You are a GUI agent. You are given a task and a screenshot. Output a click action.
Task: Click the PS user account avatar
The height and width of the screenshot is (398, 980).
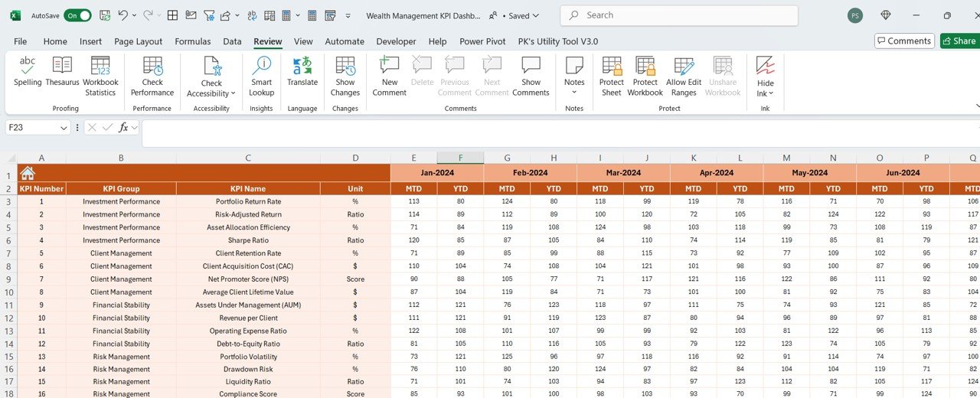(x=855, y=15)
